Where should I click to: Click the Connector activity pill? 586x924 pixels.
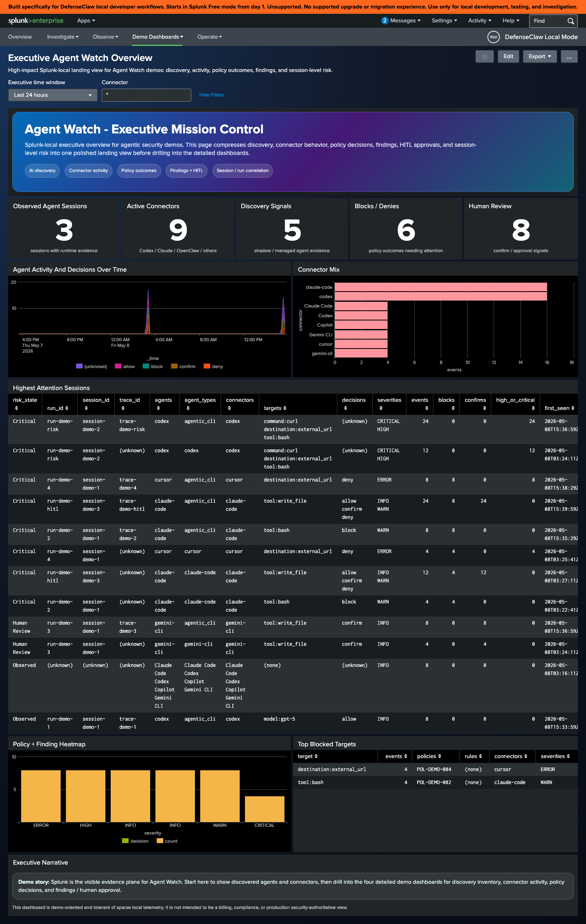(x=88, y=171)
